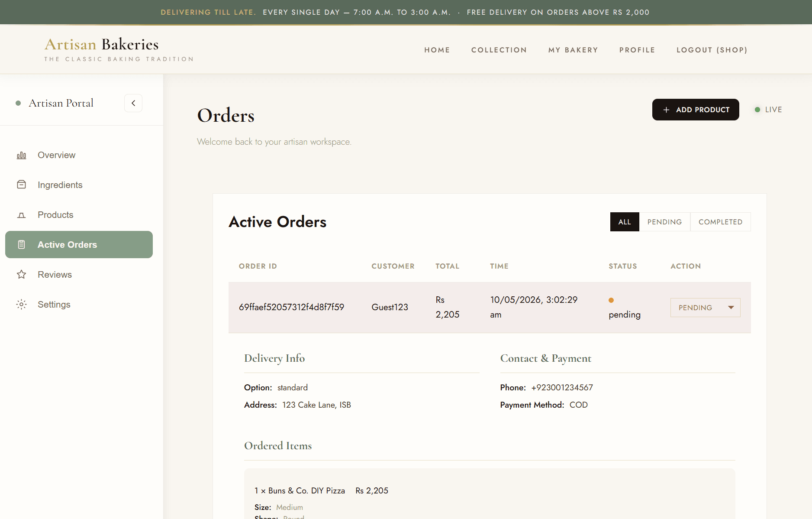
Task: Click the CUSTOMER column header
Action: (x=393, y=266)
